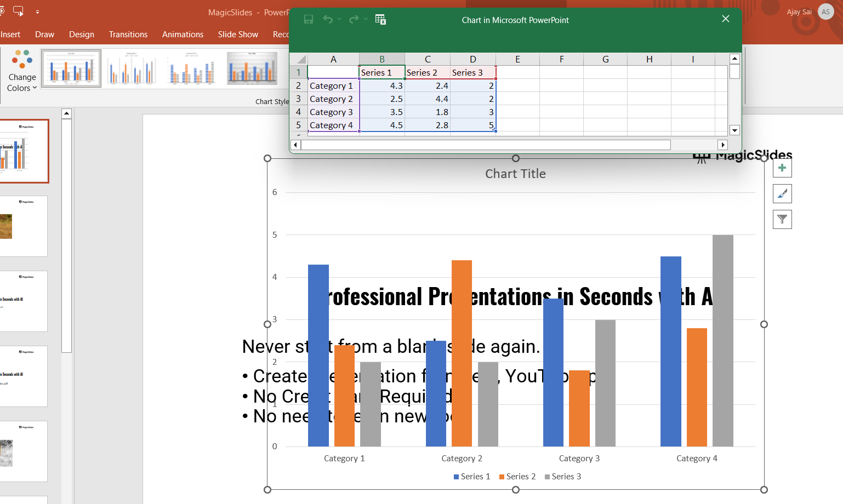This screenshot has height=504, width=843.
Task: Open the Animations ribbon tab
Action: click(183, 35)
